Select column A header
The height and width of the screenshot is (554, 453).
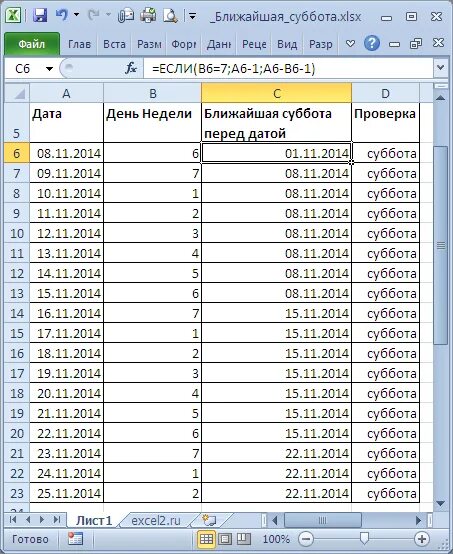pos(66,93)
